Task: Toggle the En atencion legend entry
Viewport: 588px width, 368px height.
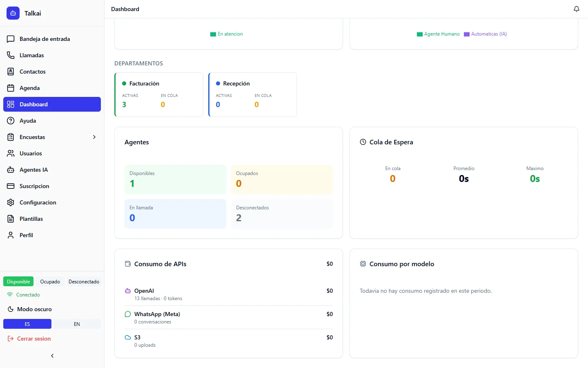Action: [x=227, y=34]
